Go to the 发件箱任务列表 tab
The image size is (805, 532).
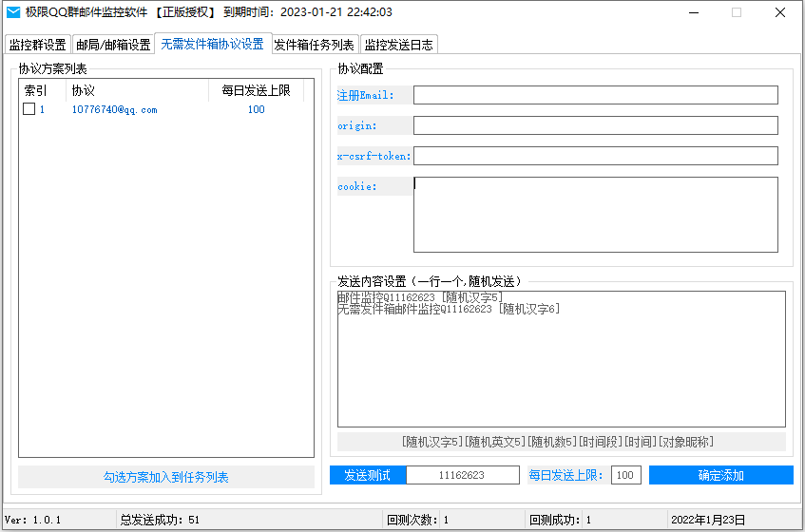pos(315,45)
